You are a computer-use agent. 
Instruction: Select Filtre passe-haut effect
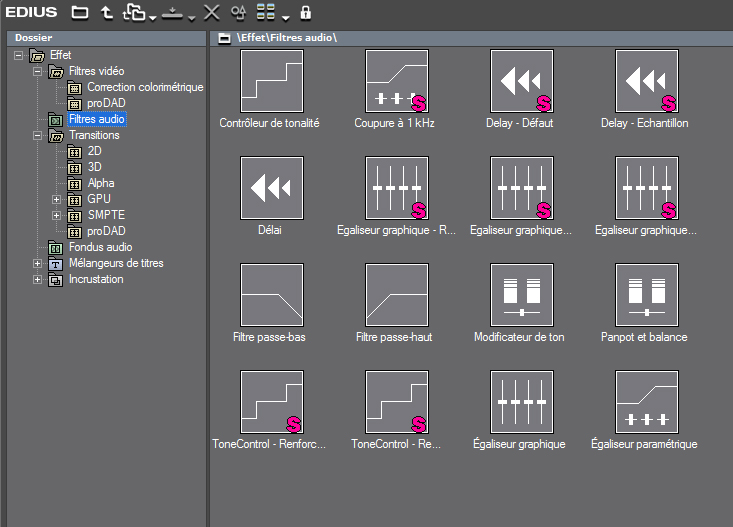[x=397, y=295]
